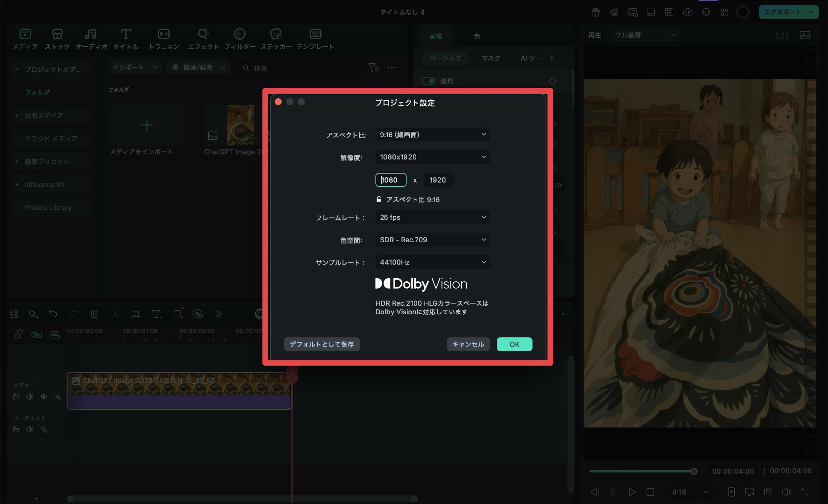Open the Effects (エフェクト) tab
This screenshot has height=504, width=828.
coord(203,39)
